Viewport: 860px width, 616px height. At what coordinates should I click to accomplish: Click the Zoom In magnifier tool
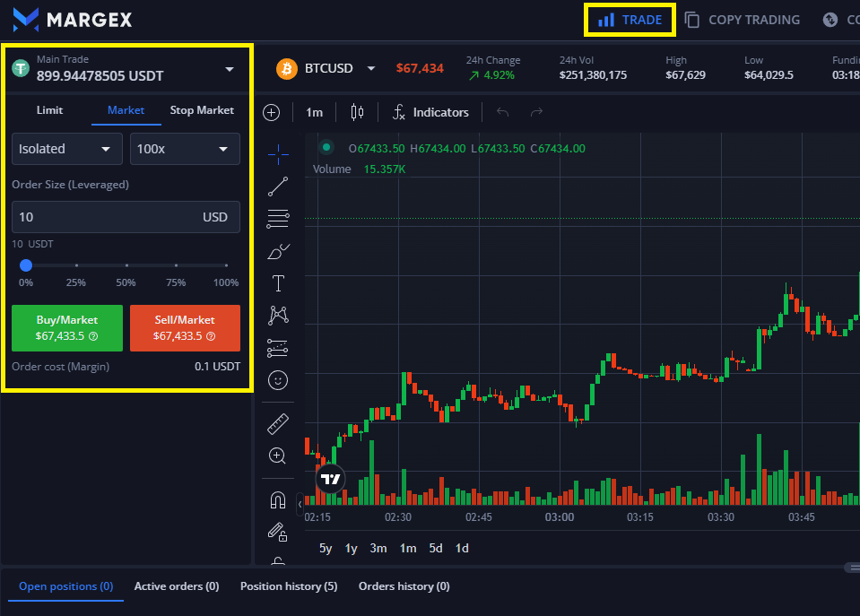pyautogui.click(x=277, y=455)
